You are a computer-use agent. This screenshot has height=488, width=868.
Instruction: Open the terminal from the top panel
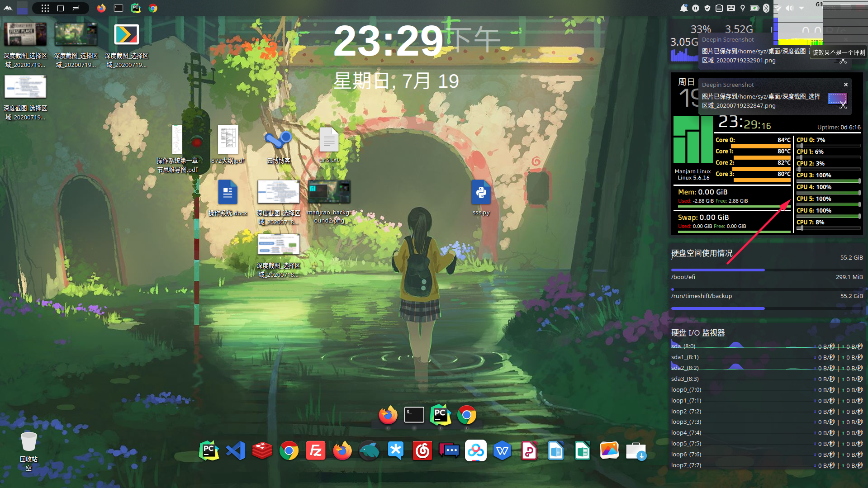[119, 8]
